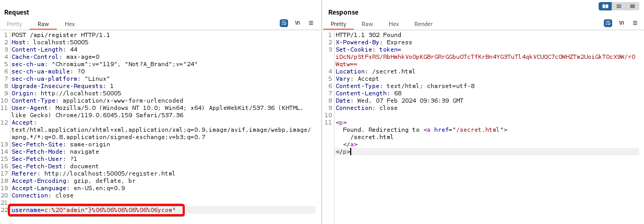
Task: Select the Raw tab in Request
Action: pyautogui.click(x=43, y=24)
